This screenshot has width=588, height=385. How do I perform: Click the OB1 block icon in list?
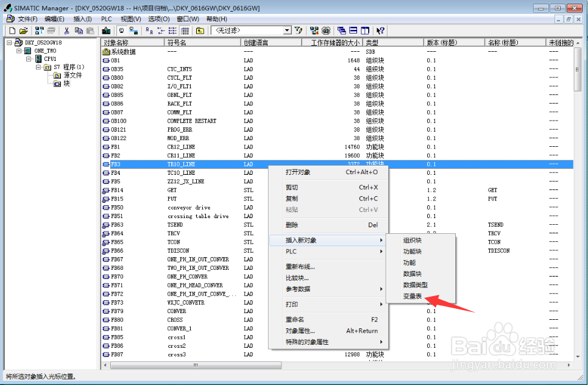point(106,60)
